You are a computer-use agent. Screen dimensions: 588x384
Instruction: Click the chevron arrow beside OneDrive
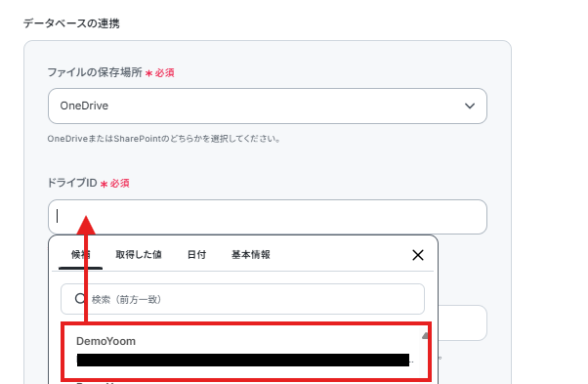point(470,107)
